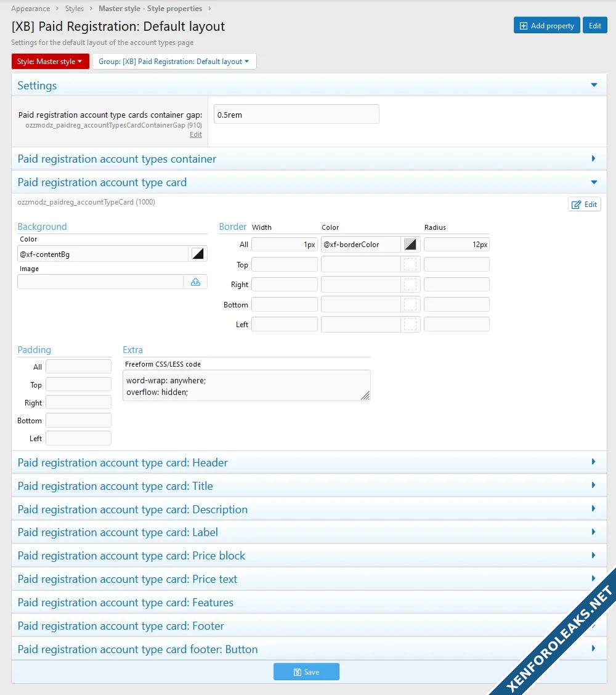The width and height of the screenshot is (616, 695).
Task: Open border color picker for @xf-borderColor
Action: coord(410,245)
